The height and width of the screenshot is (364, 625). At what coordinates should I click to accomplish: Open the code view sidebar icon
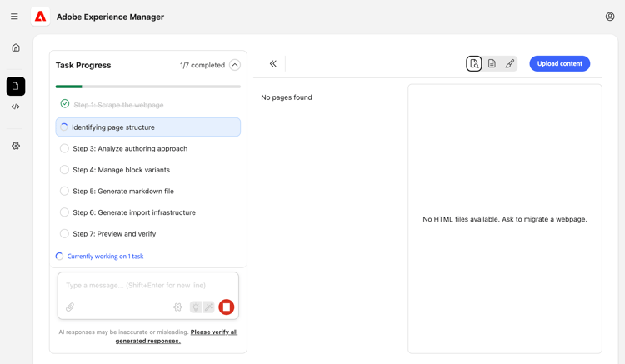16,107
